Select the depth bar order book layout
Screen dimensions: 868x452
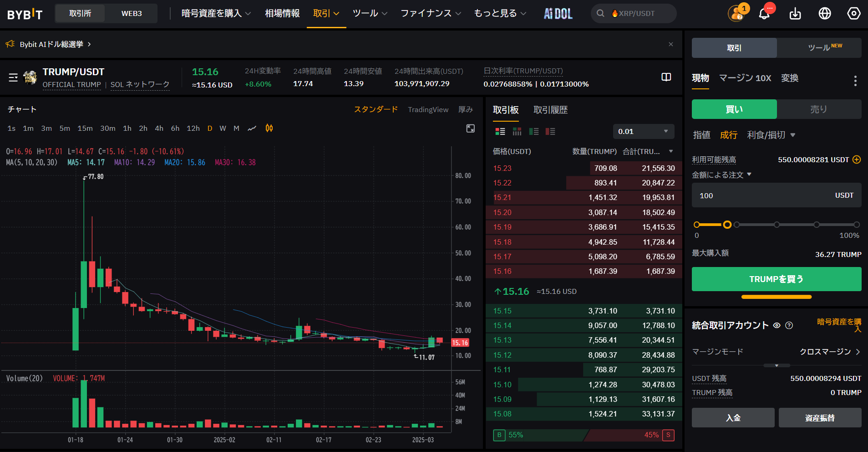pos(517,132)
